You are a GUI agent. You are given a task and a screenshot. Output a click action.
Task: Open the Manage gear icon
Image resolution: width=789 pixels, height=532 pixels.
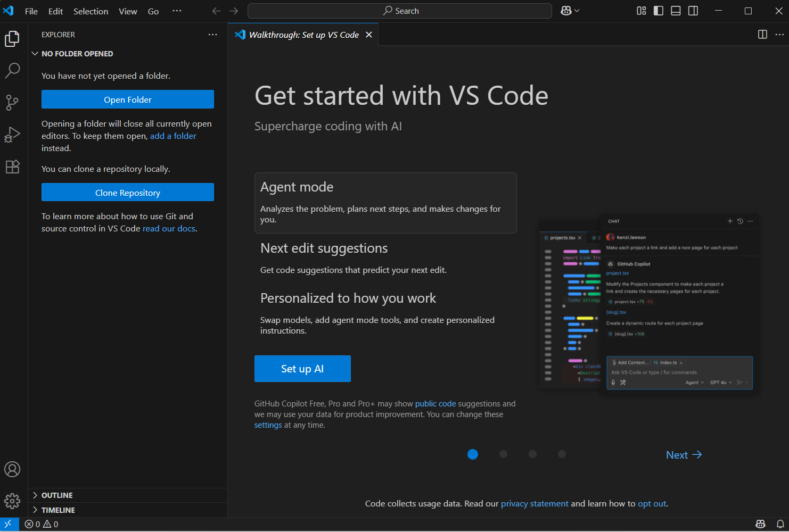pos(12,501)
